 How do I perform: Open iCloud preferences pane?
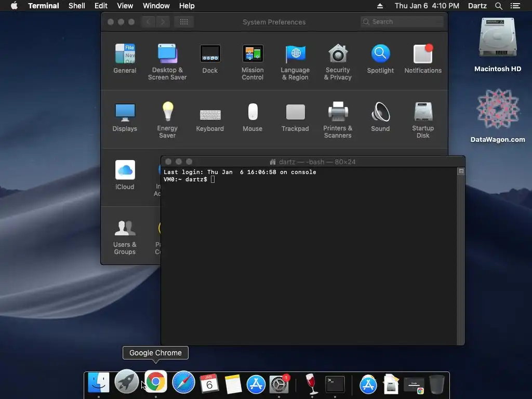click(125, 175)
